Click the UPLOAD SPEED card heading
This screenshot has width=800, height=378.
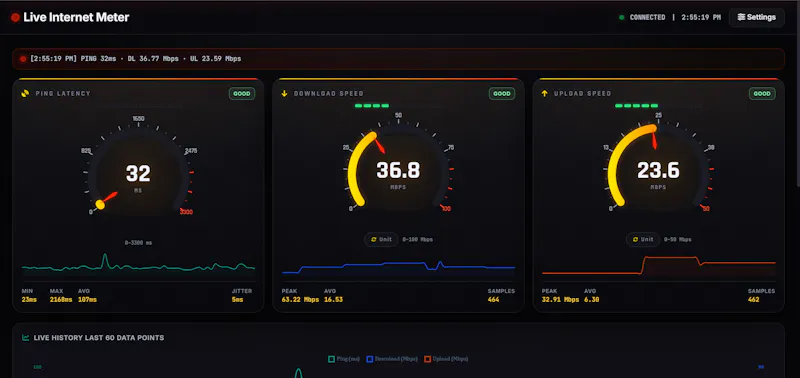(582, 94)
